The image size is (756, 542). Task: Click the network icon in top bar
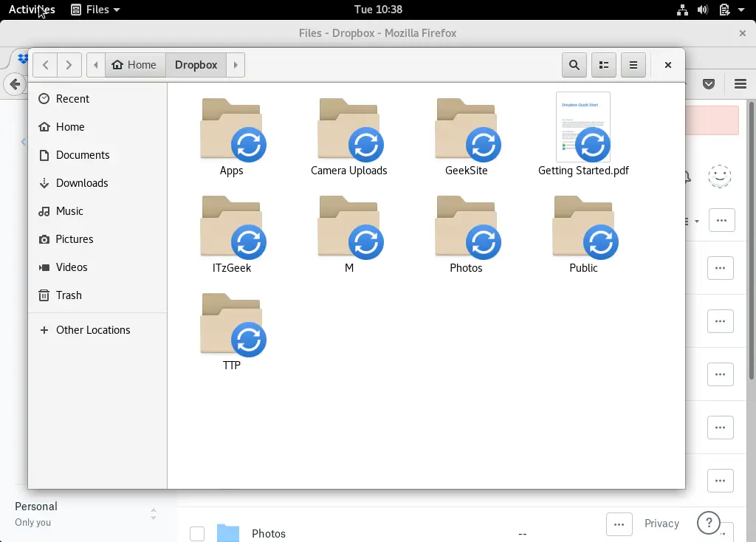pos(682,10)
